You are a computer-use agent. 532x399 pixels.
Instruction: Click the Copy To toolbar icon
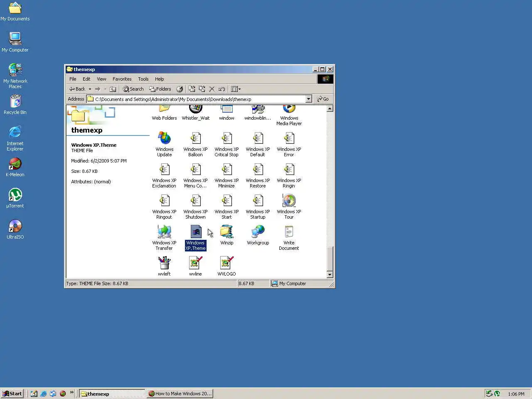coord(202,89)
